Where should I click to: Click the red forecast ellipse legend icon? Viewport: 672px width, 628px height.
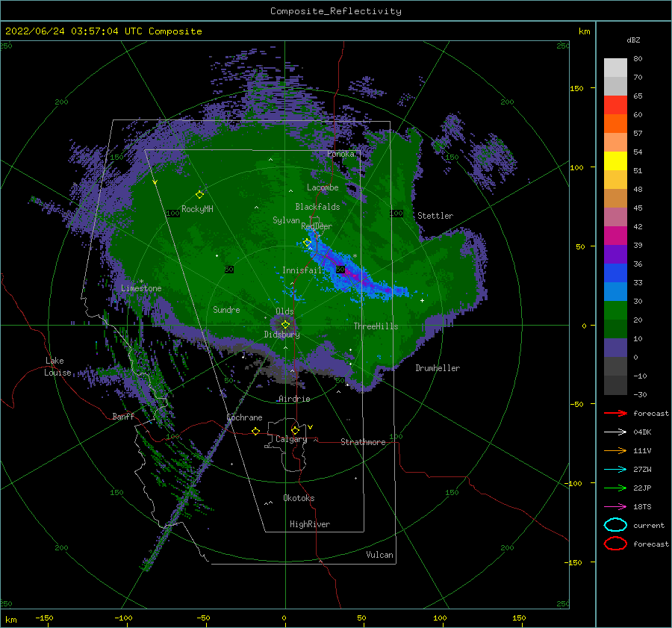[x=615, y=544]
